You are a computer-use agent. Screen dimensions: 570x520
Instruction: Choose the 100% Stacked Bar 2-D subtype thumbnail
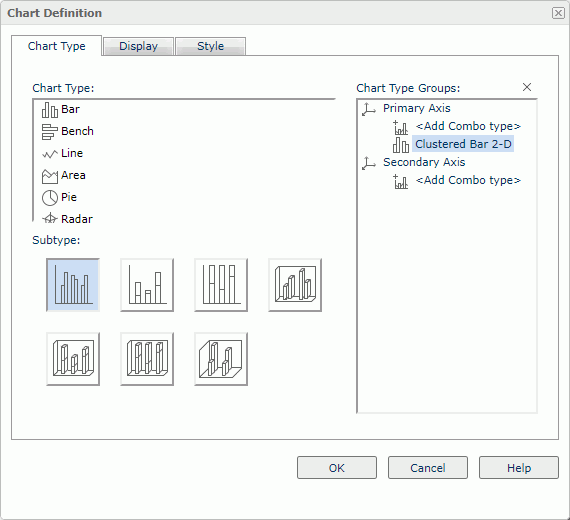[221, 285]
